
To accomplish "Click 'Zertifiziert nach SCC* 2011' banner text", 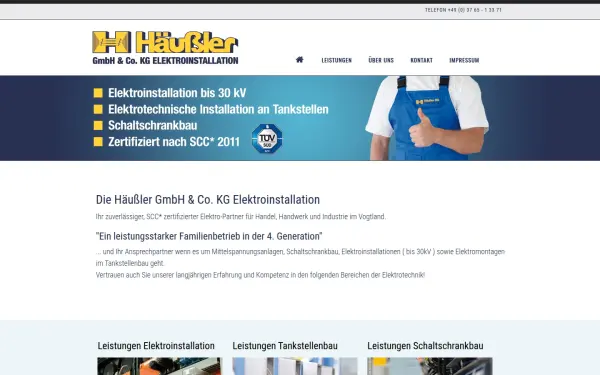I will point(174,142).
